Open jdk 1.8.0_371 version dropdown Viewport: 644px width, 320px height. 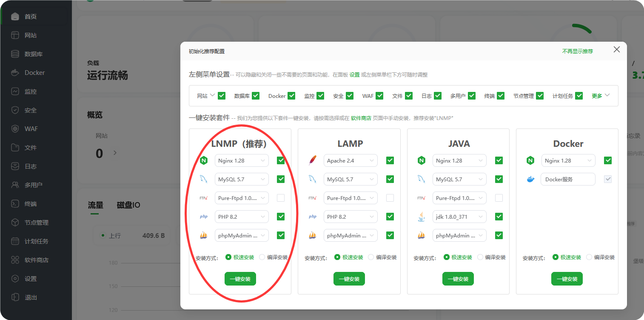(459, 217)
